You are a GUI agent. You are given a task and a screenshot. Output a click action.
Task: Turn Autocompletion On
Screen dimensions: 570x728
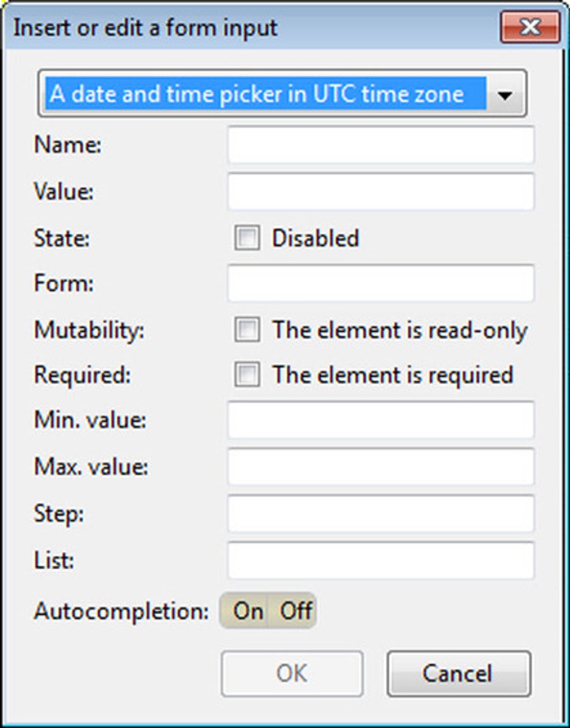pos(248,611)
